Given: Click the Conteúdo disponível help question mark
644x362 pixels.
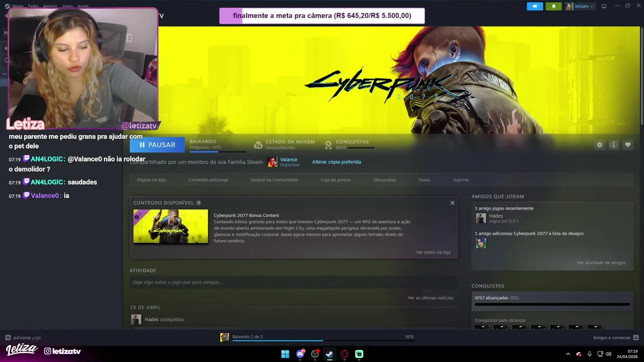Looking at the screenshot, I should coord(199,203).
